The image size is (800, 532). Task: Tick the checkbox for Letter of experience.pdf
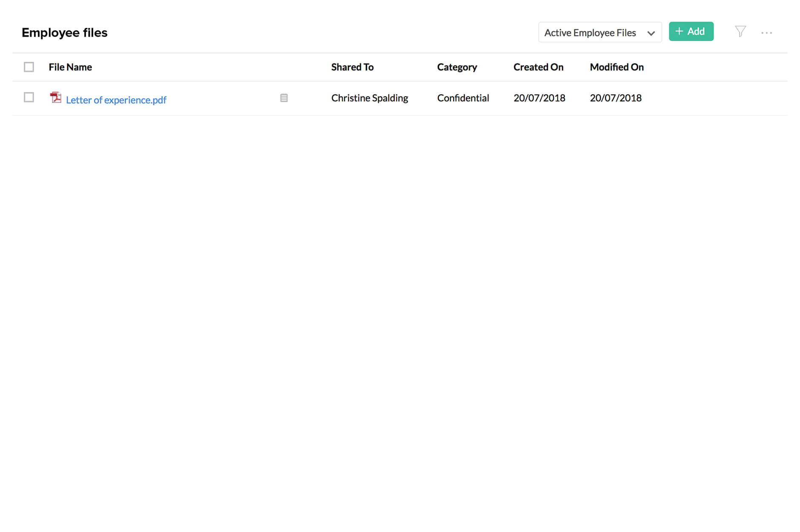click(29, 97)
